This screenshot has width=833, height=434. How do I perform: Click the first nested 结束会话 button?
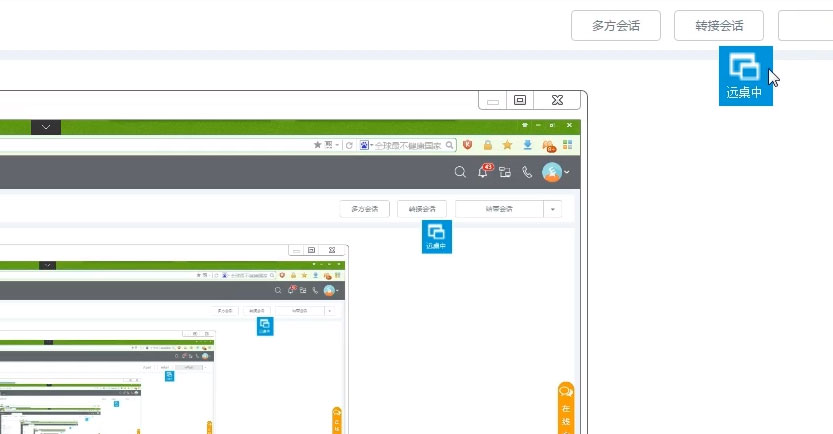499,209
